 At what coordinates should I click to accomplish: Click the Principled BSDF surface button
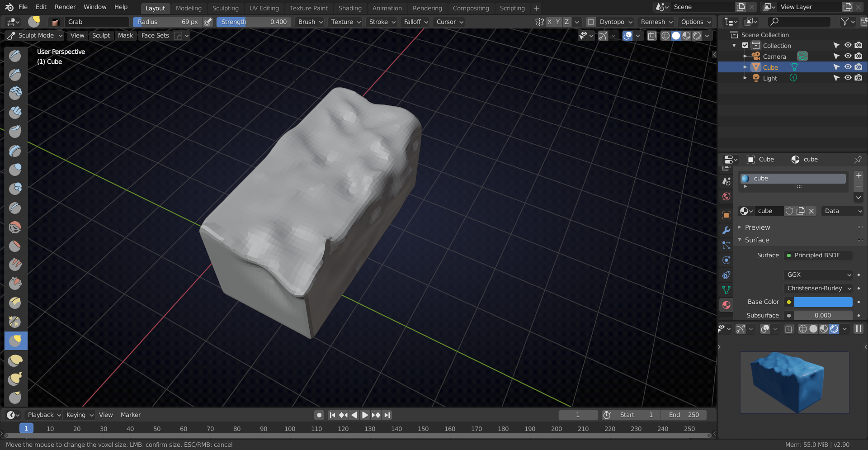818,255
